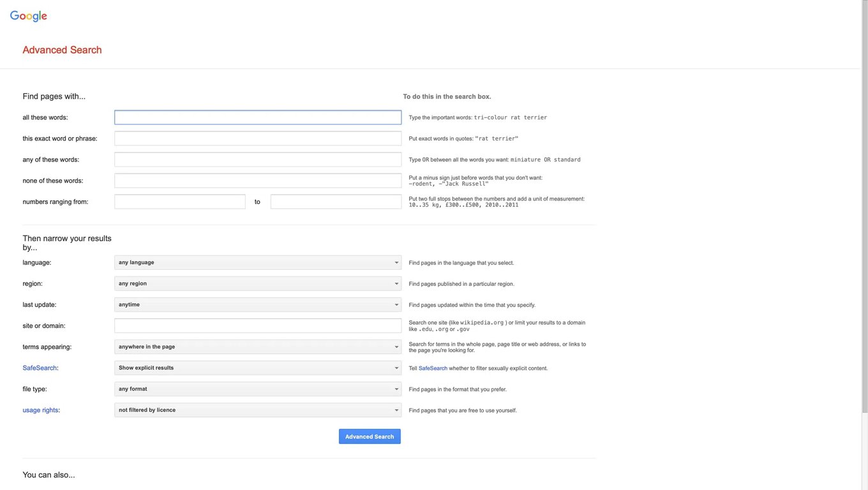Focus the all these words field

pos(258,117)
